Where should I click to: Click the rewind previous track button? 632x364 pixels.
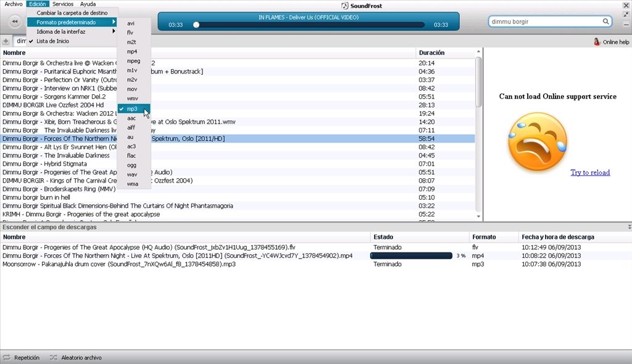point(15,22)
